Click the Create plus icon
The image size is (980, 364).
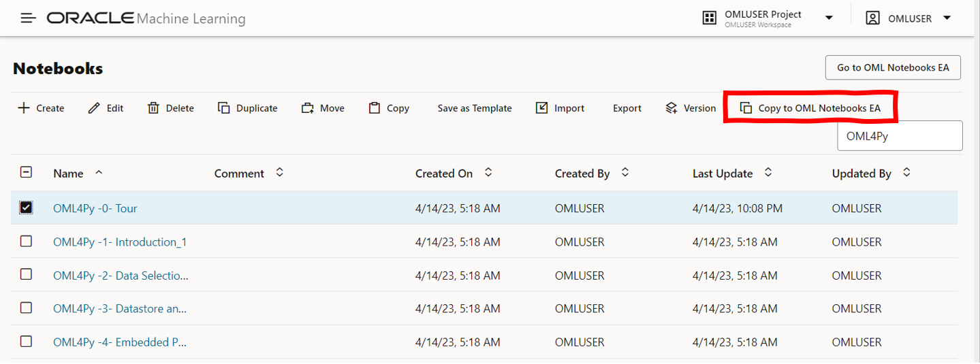pyautogui.click(x=24, y=108)
